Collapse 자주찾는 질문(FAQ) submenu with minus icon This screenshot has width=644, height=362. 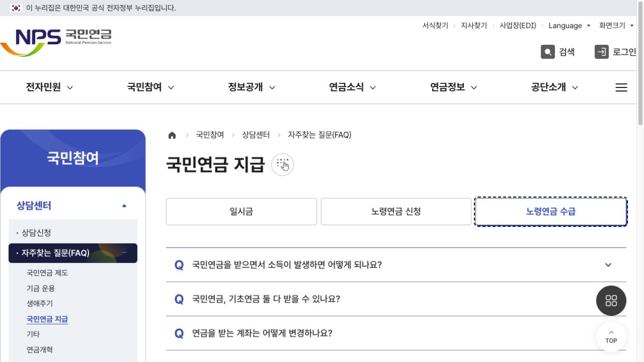[124, 253]
